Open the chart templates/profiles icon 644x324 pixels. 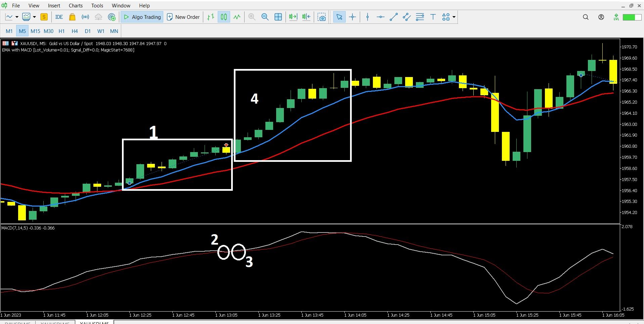click(x=26, y=17)
